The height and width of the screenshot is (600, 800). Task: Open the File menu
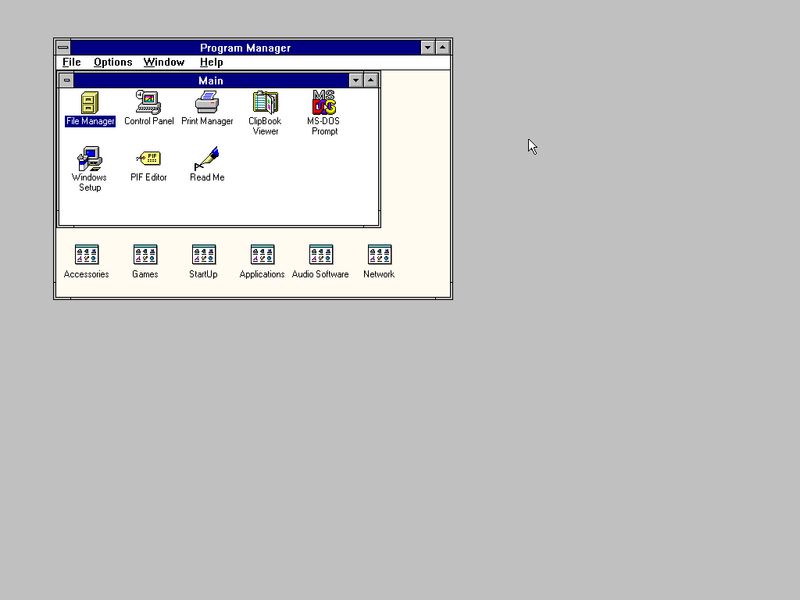pyautogui.click(x=71, y=62)
